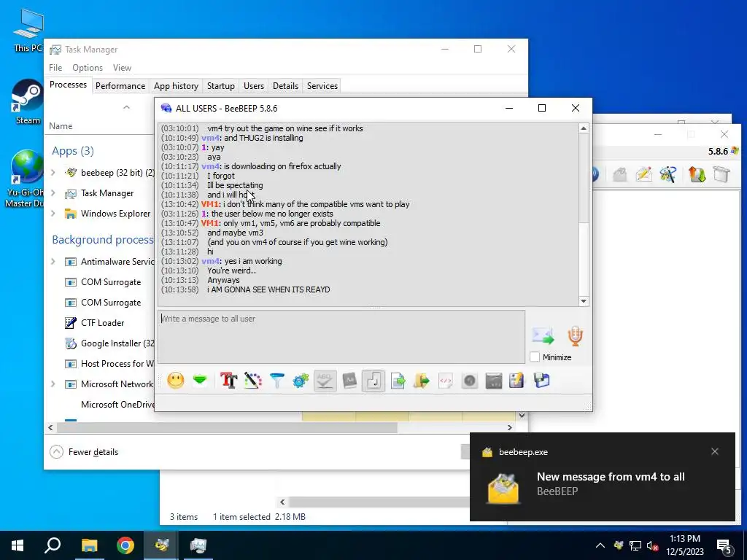
Task: Click the code snippet </> icon
Action: (x=446, y=381)
